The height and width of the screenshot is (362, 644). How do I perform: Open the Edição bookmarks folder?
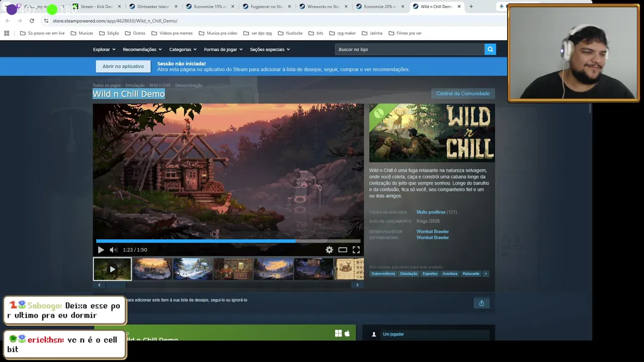click(109, 33)
